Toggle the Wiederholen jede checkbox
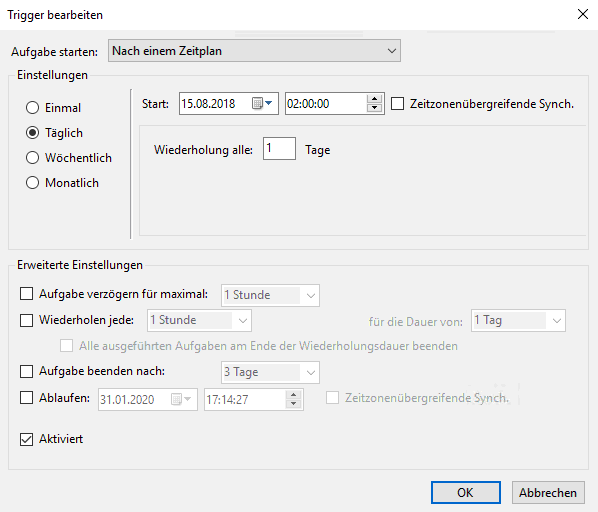This screenshot has height=512, width=598. pyautogui.click(x=26, y=320)
